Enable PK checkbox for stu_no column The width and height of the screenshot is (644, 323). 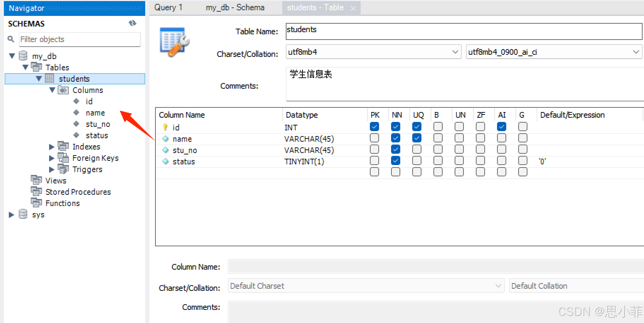[374, 149]
